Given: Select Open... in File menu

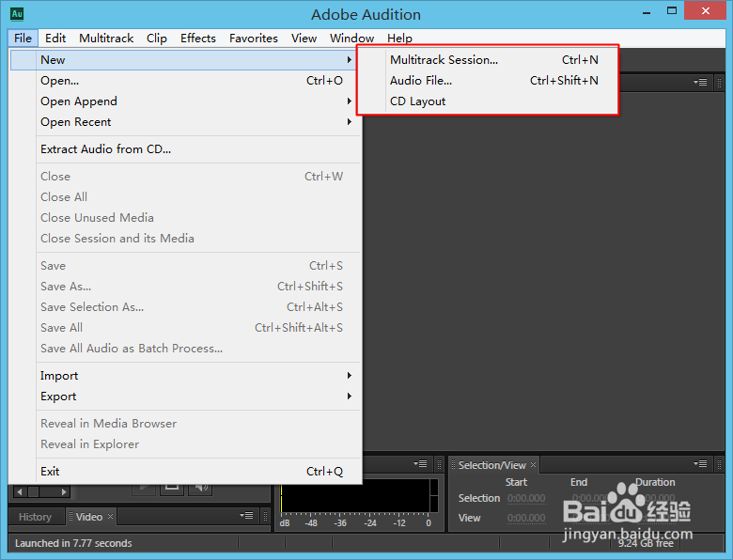Looking at the screenshot, I should point(185,81).
